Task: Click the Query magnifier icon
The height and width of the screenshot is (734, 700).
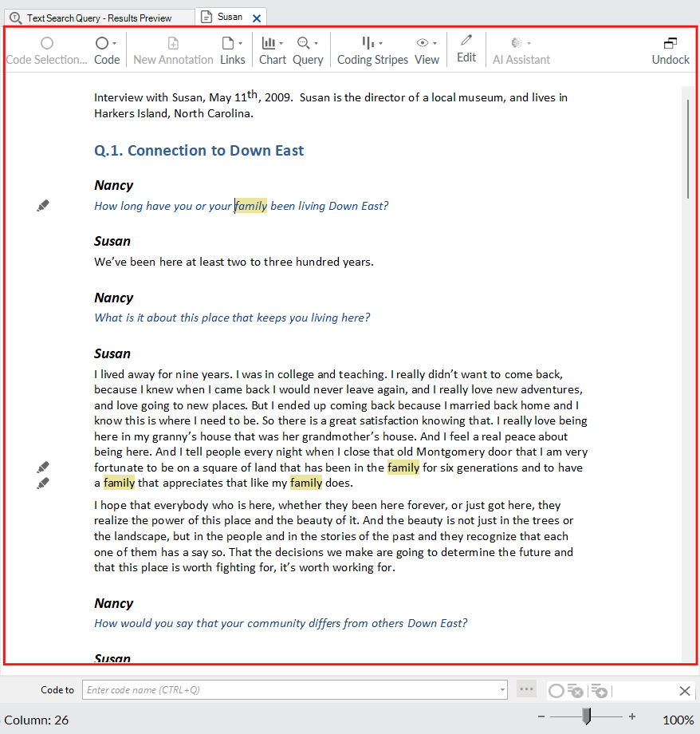Action: point(303,43)
